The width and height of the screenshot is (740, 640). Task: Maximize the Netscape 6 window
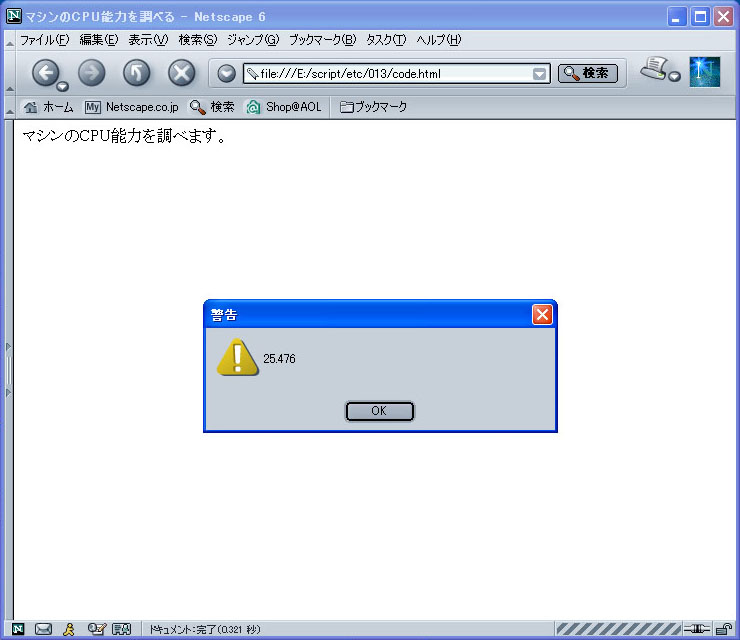700,17
